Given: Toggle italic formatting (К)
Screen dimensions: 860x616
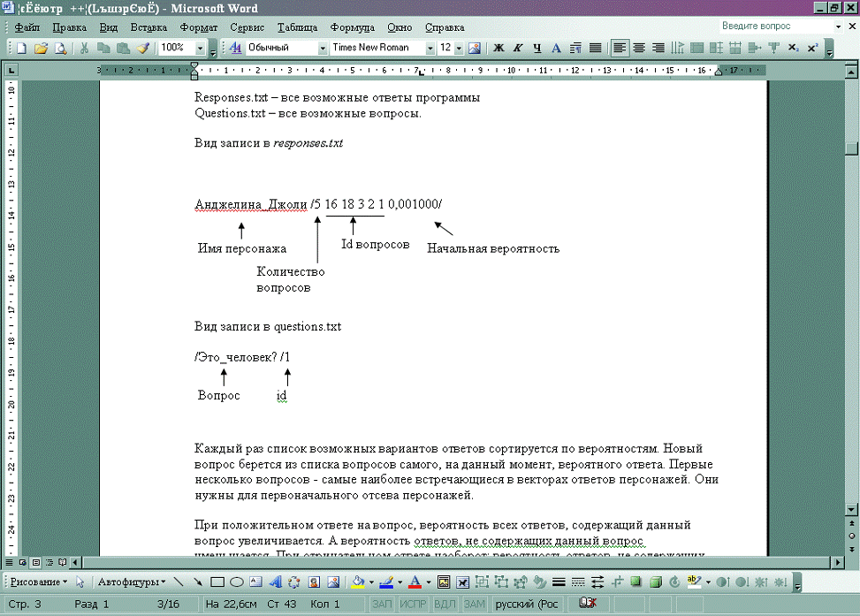Looking at the screenshot, I should tap(518, 48).
